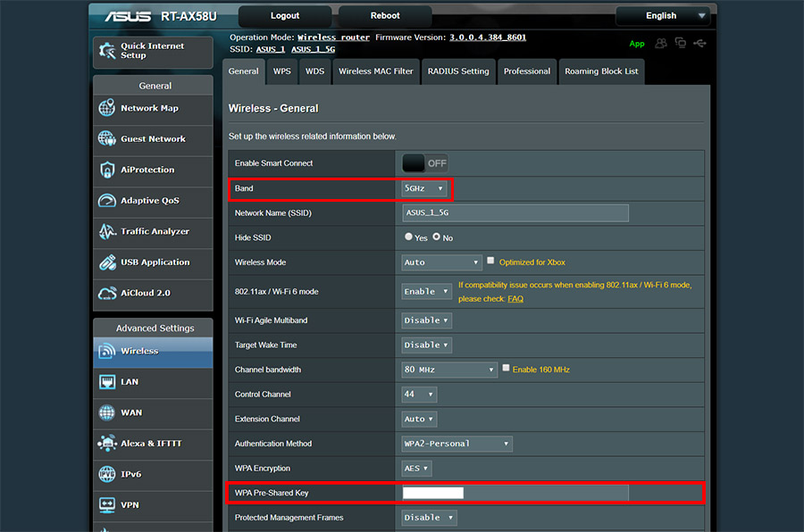Screen dimensions: 804x532
Task: Switch to the General tab
Action: coord(244,71)
